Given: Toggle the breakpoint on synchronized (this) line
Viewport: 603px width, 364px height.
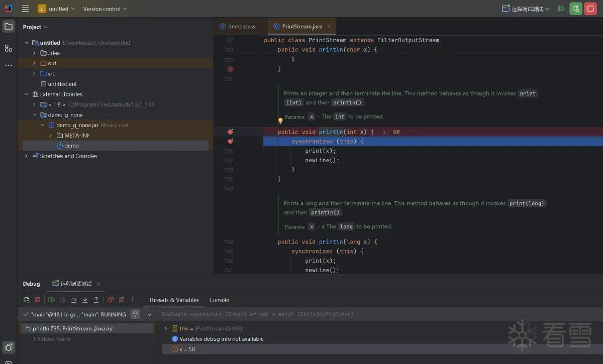Looking at the screenshot, I should click(x=230, y=142).
